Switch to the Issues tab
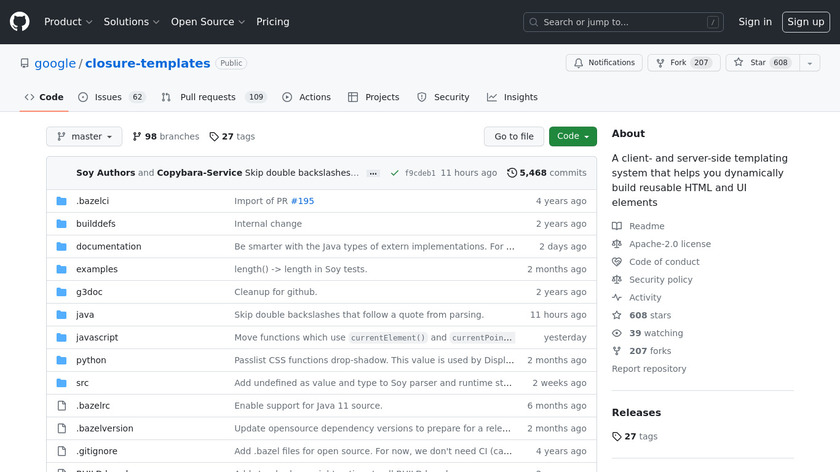 click(x=110, y=97)
